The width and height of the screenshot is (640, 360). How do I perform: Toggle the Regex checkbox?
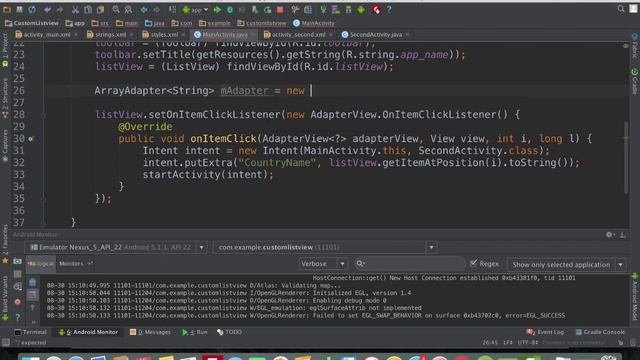tap(473, 264)
